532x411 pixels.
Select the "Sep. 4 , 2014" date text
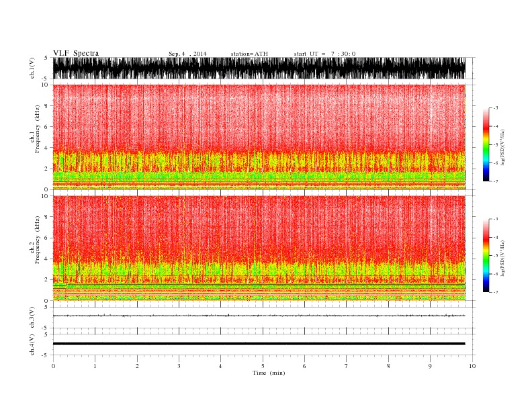click(187, 54)
